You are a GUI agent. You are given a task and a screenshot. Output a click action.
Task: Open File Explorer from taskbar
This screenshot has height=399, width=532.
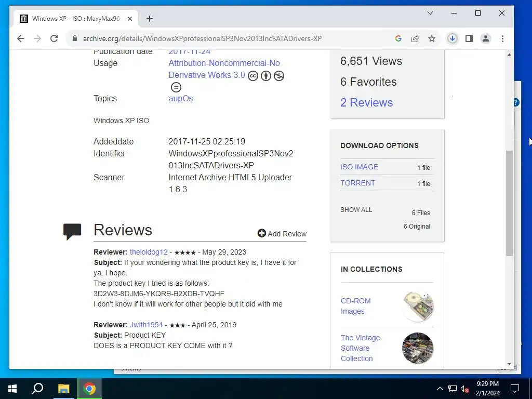[63, 389]
